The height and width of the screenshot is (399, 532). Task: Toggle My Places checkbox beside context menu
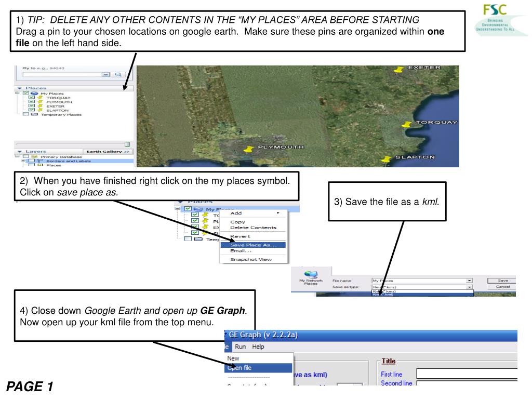tap(188, 209)
